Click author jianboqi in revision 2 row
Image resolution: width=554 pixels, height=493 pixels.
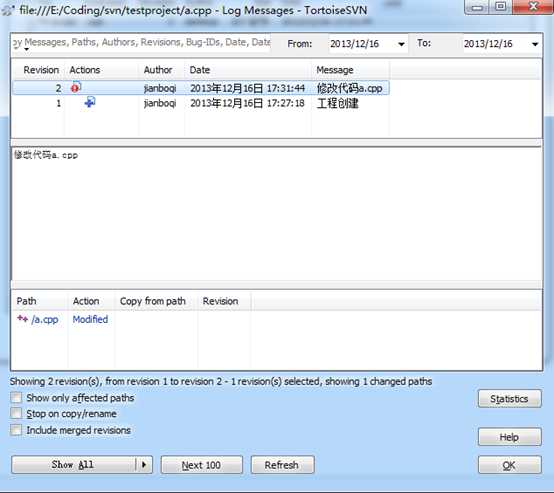tap(160, 88)
